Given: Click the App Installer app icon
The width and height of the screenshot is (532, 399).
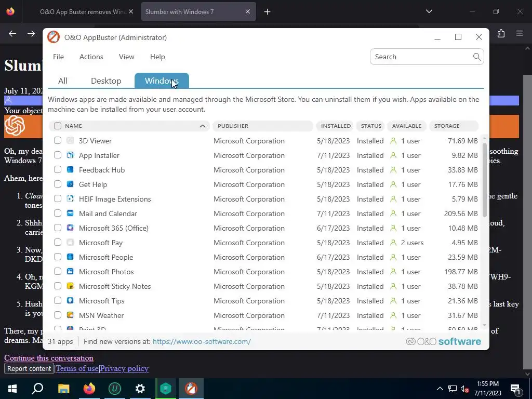Looking at the screenshot, I should (x=70, y=155).
